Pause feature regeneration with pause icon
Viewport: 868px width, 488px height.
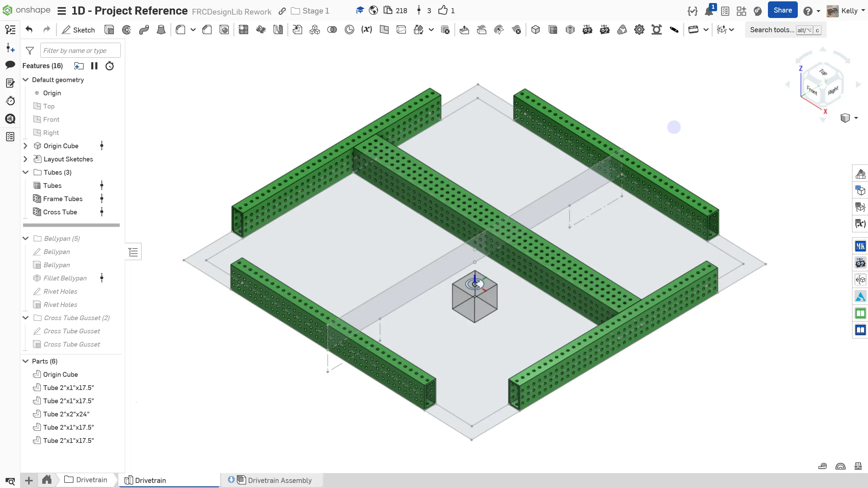click(x=94, y=66)
